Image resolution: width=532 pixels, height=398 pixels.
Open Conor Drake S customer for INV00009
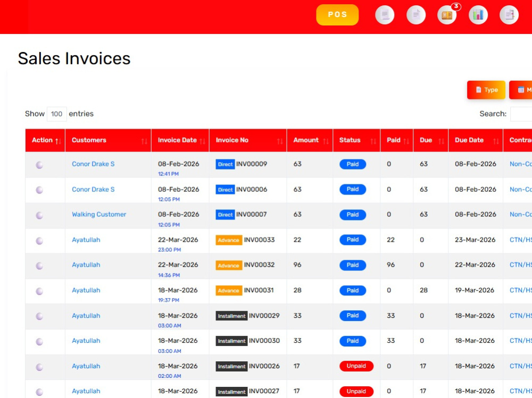coord(93,164)
